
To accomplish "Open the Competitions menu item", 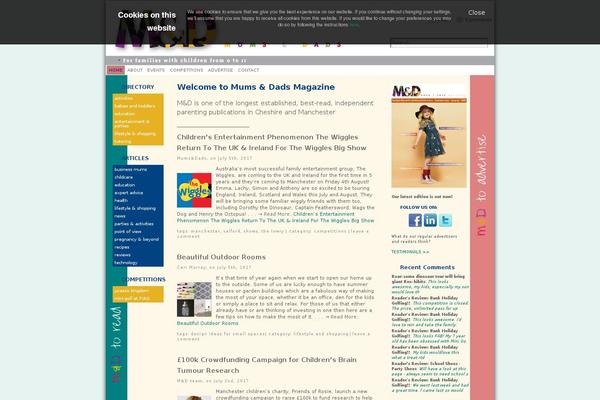I will pyautogui.click(x=186, y=70).
